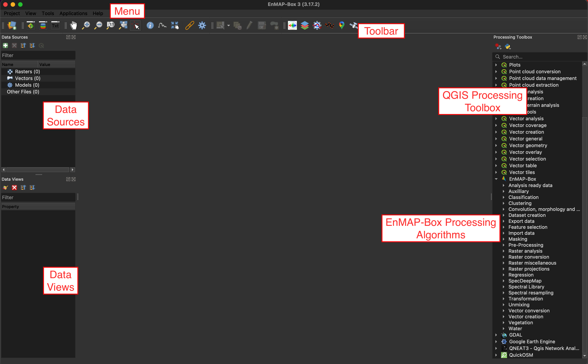Screen dimensions: 588x364
Task: Toggle the Center map on clicked location icon
Action: 175,25
